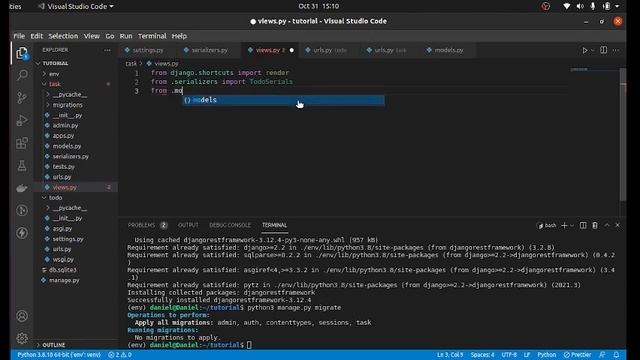Open the Manage gear icon
Image resolution: width=640 pixels, height=360 pixels.
tap(22, 338)
